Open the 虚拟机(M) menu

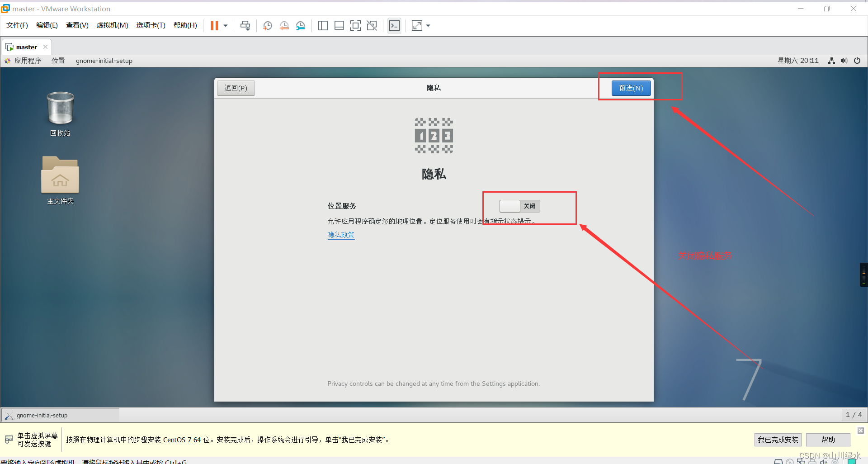tap(112, 25)
